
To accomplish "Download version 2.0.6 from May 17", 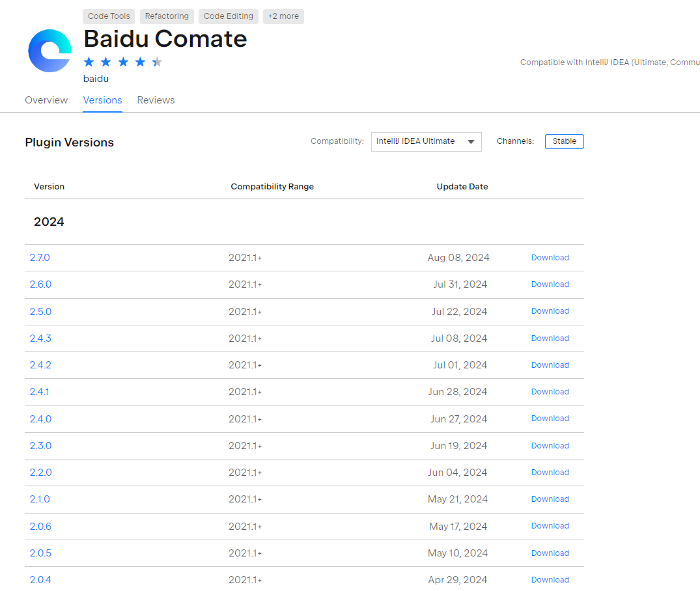I will point(550,526).
